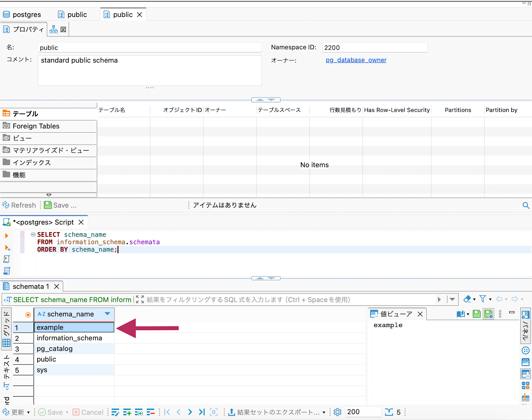Run SQL script icon in editor gutter

coord(7,259)
